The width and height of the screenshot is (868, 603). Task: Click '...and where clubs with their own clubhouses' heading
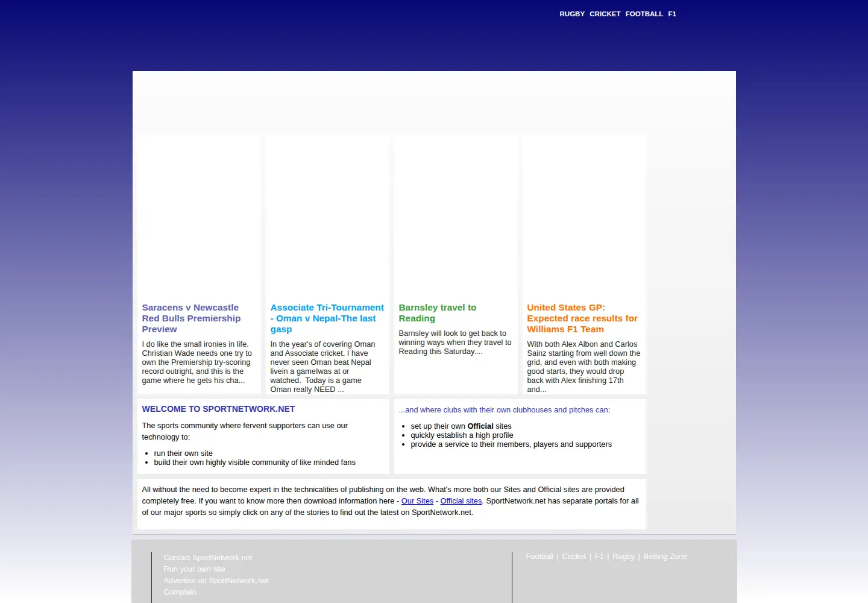click(505, 410)
